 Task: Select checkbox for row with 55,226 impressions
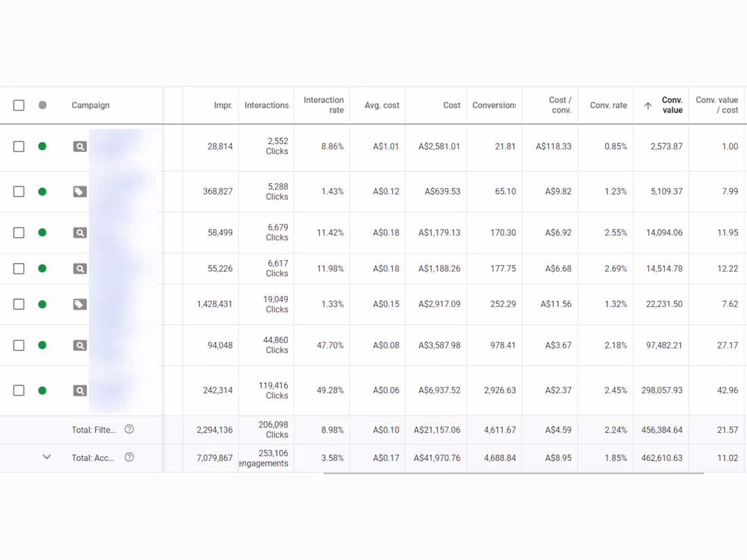18,269
